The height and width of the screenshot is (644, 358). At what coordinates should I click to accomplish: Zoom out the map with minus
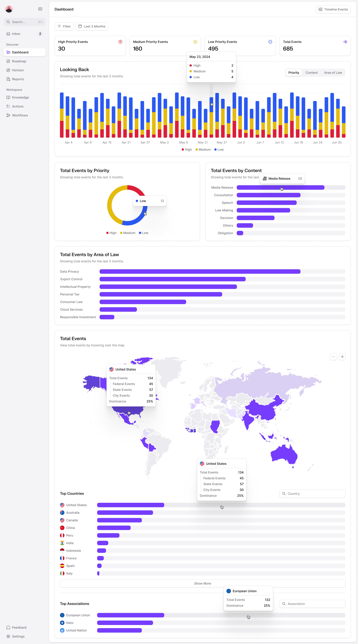coord(333,357)
